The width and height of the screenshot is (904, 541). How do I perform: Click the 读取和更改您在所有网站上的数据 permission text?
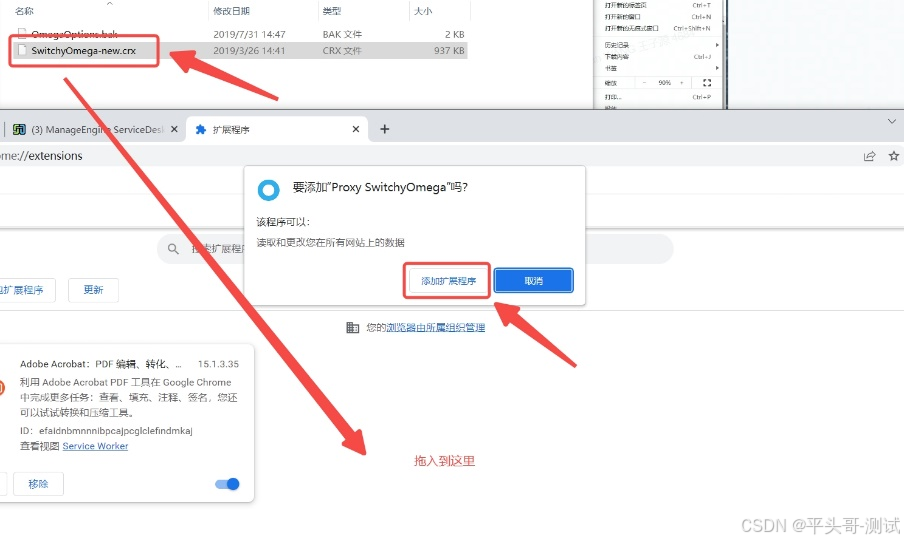(330, 243)
